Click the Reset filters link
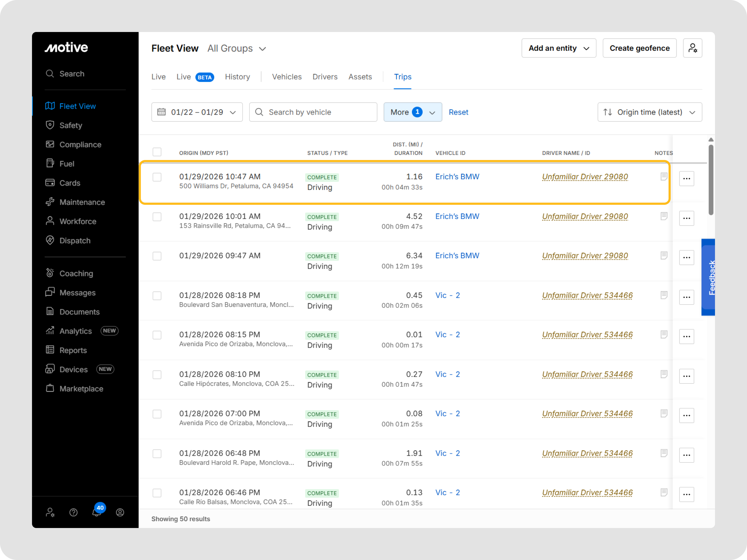Image resolution: width=747 pixels, height=560 pixels. pyautogui.click(x=458, y=112)
